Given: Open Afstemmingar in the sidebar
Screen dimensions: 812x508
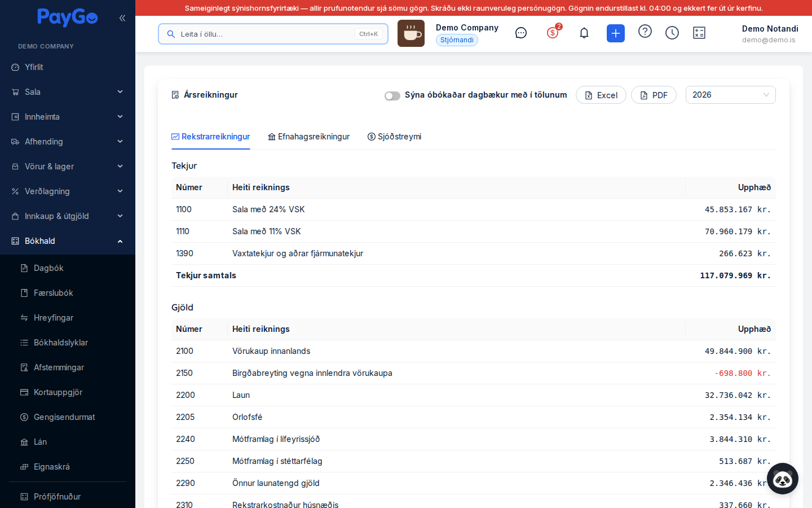Looking at the screenshot, I should (x=68, y=367).
